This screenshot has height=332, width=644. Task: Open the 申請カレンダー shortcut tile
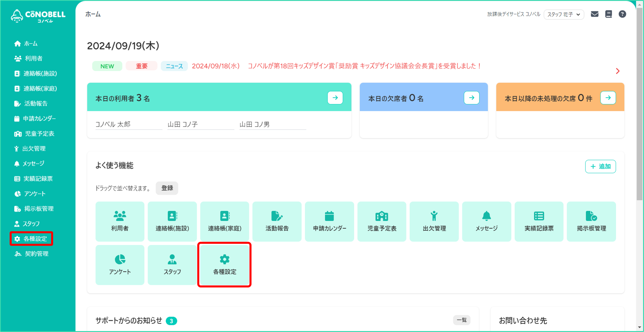330,221
